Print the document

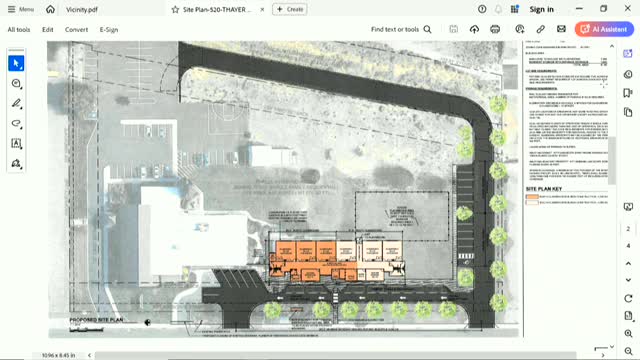(x=495, y=29)
